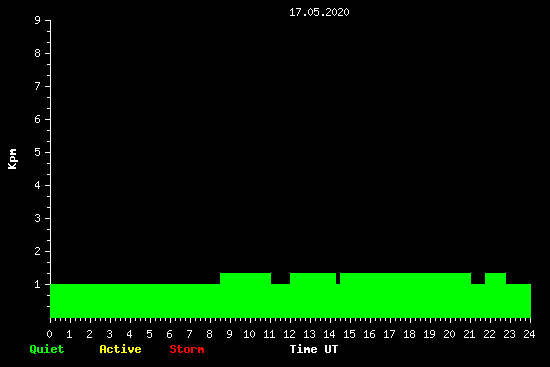Viewport: 550px width, 367px height.
Task: Click hour 12 on the time axis
Action: tap(289, 334)
